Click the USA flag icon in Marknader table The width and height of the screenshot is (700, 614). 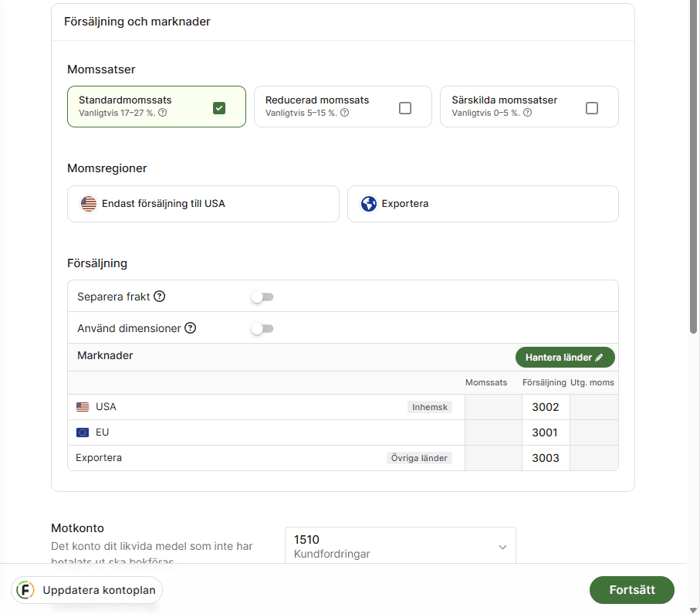pyautogui.click(x=83, y=406)
